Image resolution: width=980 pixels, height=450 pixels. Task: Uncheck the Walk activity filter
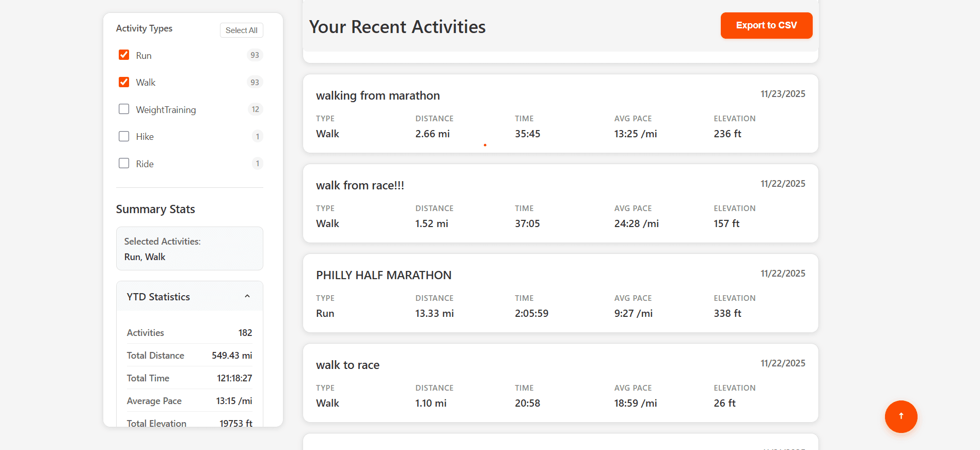click(x=123, y=82)
